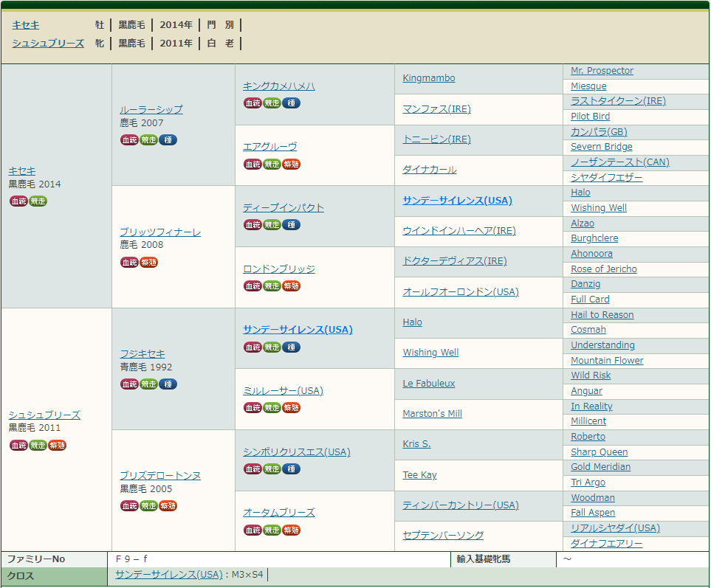Open the Le Fabuleux link
Screen dimensions: 711x588
coord(429,383)
